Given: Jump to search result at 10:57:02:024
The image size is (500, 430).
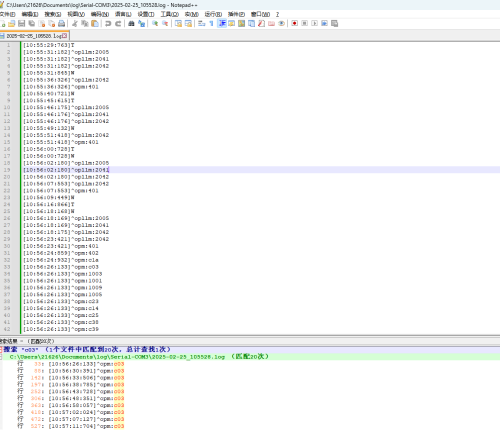Looking at the screenshot, I should [x=71, y=412].
